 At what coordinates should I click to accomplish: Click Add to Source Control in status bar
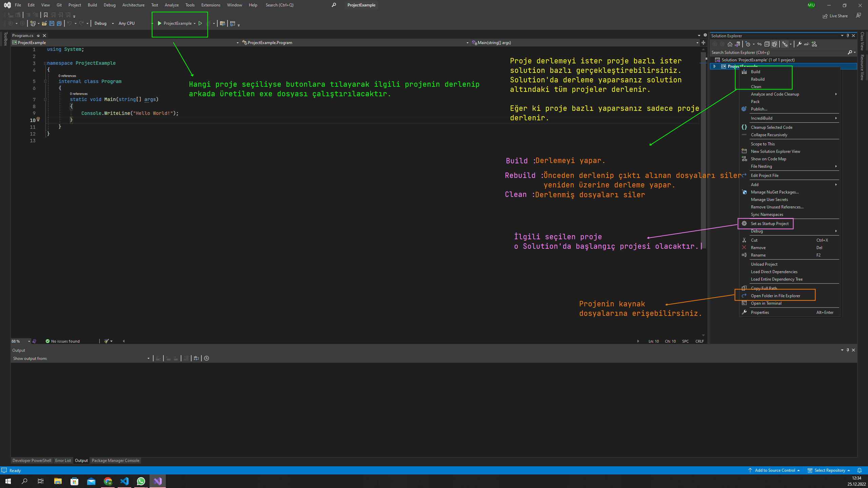[774, 470]
